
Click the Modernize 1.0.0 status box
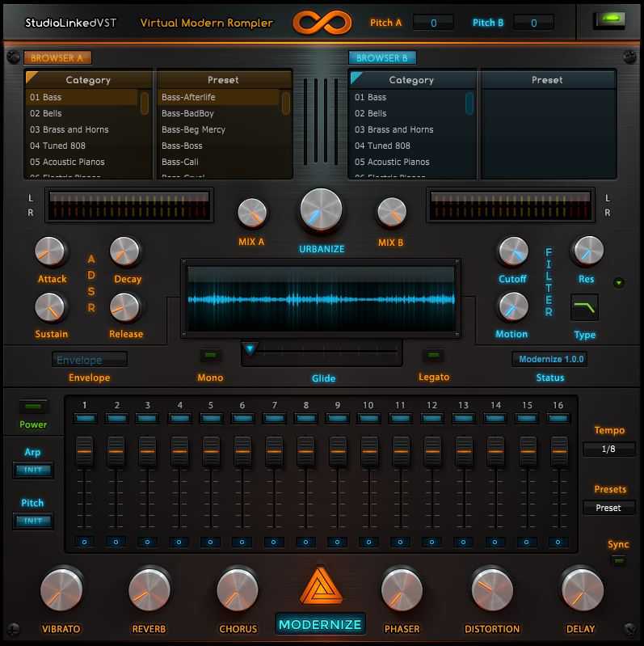(550, 359)
